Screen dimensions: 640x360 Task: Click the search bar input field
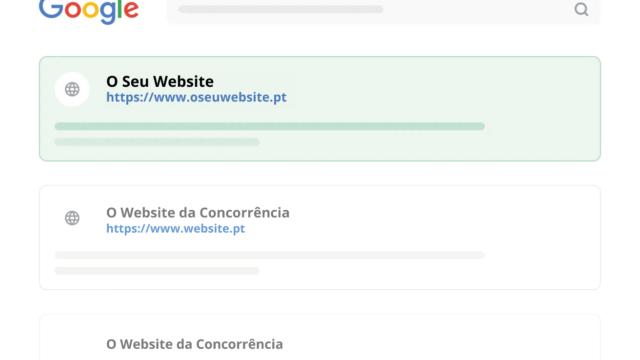pyautogui.click(x=384, y=11)
